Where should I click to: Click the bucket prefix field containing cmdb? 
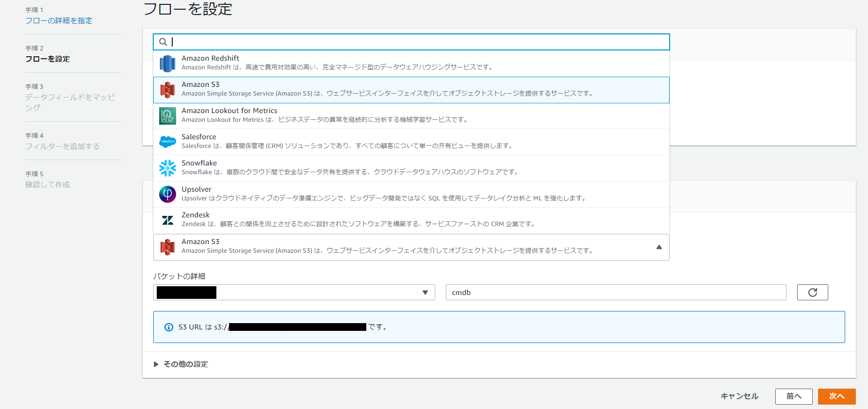coord(616,292)
